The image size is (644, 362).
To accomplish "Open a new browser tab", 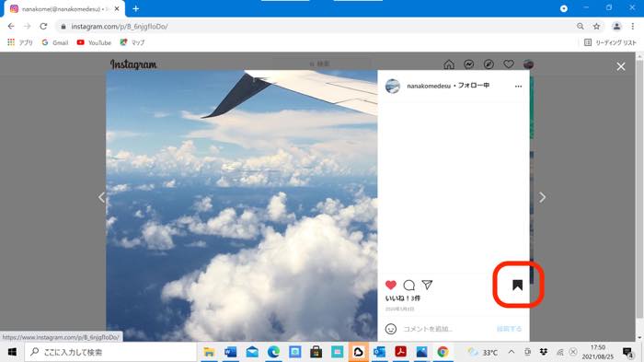I will click(x=135, y=8).
